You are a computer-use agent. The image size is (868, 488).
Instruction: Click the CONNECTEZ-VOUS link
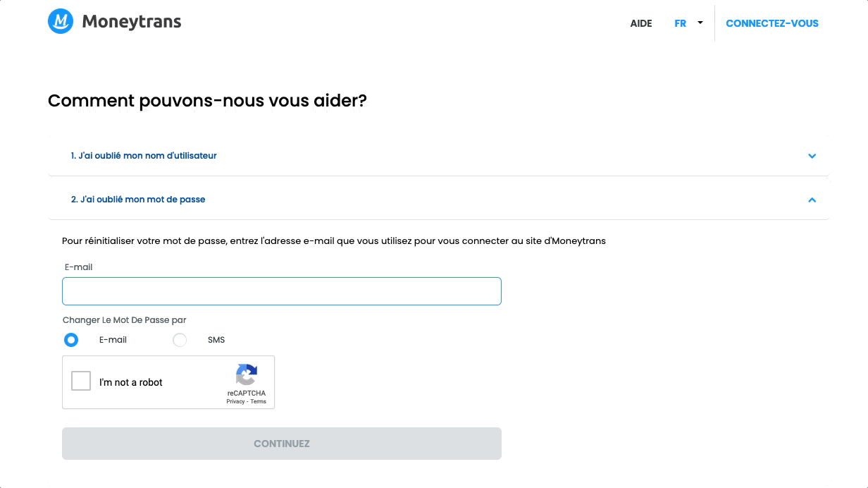tap(772, 23)
